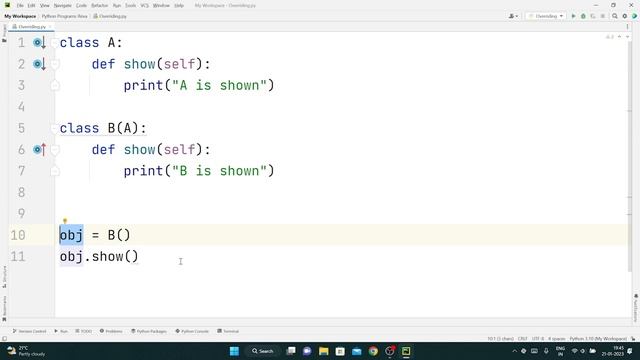Click the Stop icon in run toolbar

click(x=603, y=16)
